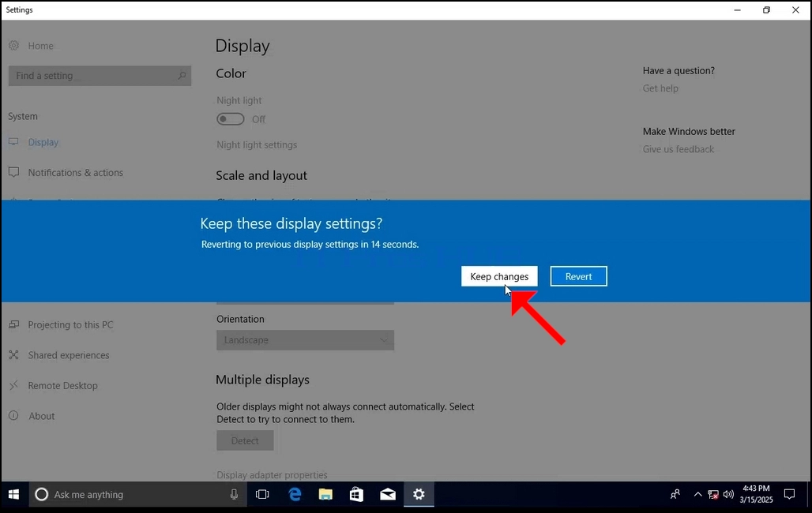Toggle the Night light switch
This screenshot has width=812, height=513.
[x=231, y=119]
